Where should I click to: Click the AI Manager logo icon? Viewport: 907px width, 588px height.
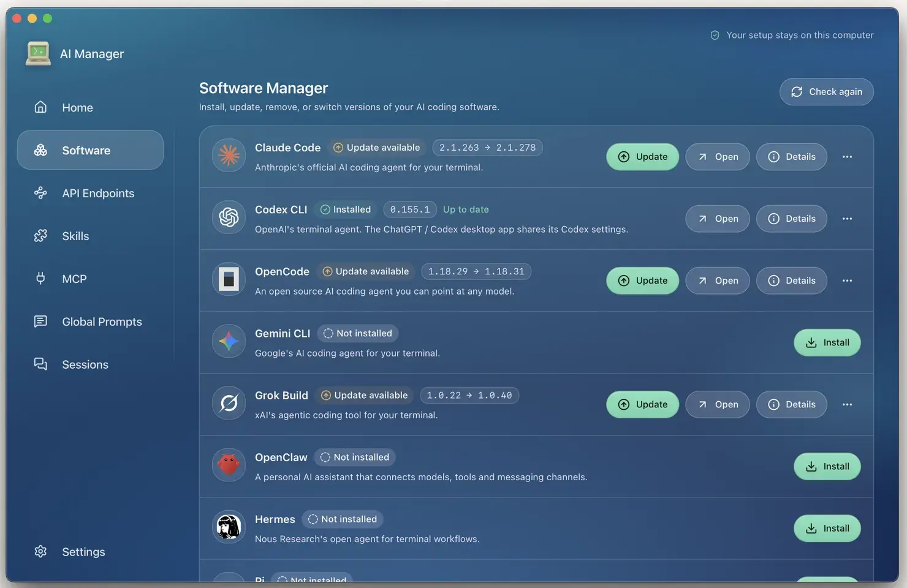tap(38, 53)
